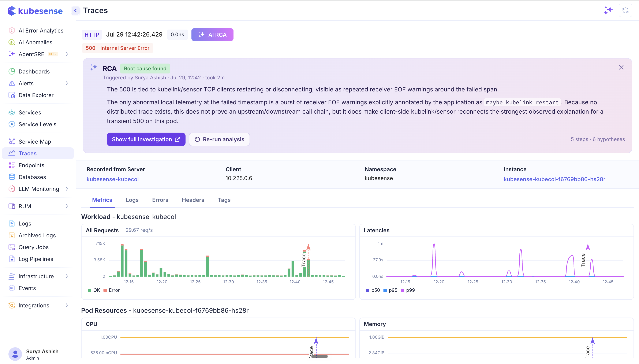
Task: Switch to the Logs tab
Action: coord(132,200)
